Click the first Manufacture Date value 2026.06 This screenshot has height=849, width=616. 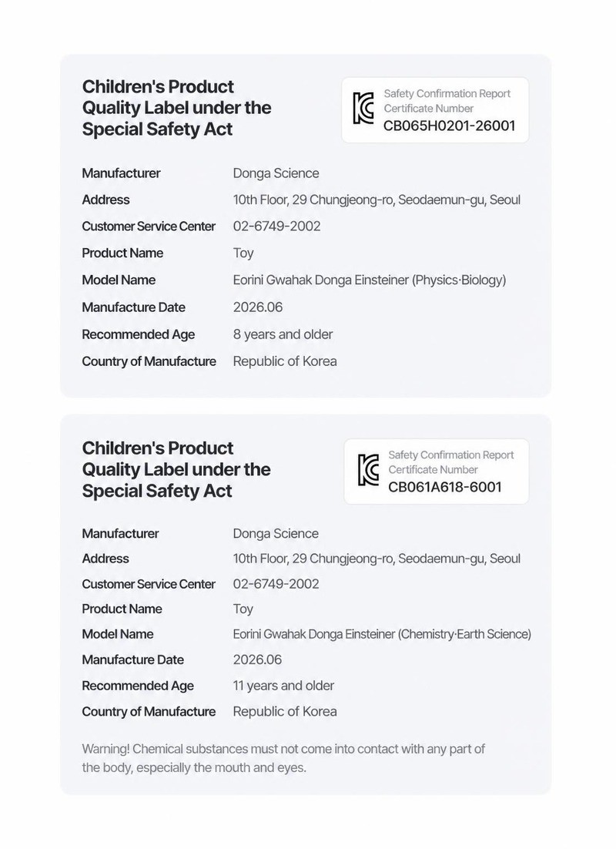click(258, 307)
